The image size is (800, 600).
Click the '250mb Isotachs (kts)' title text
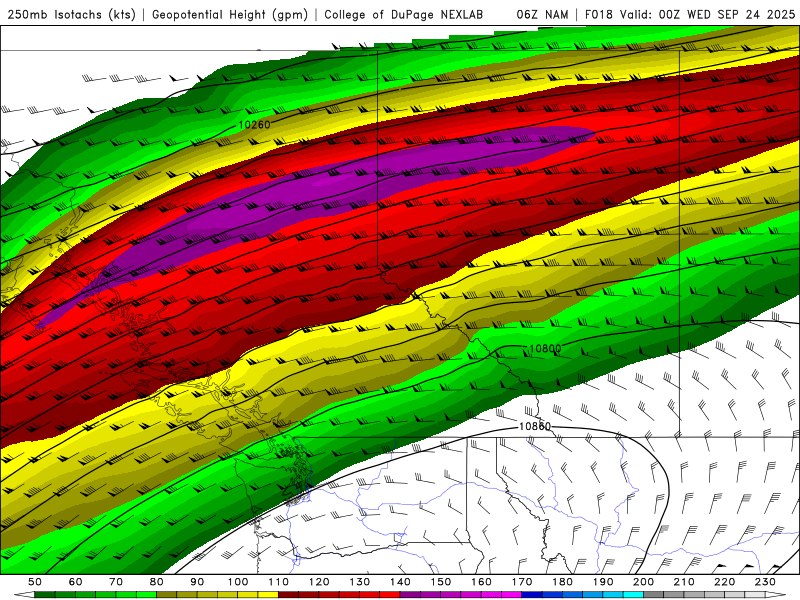(x=72, y=15)
